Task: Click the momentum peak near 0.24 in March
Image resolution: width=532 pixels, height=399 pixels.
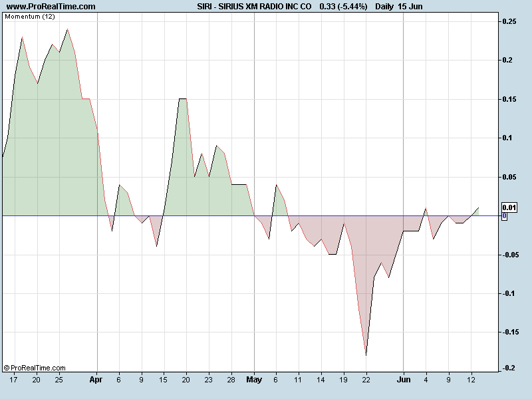Action: coord(68,29)
